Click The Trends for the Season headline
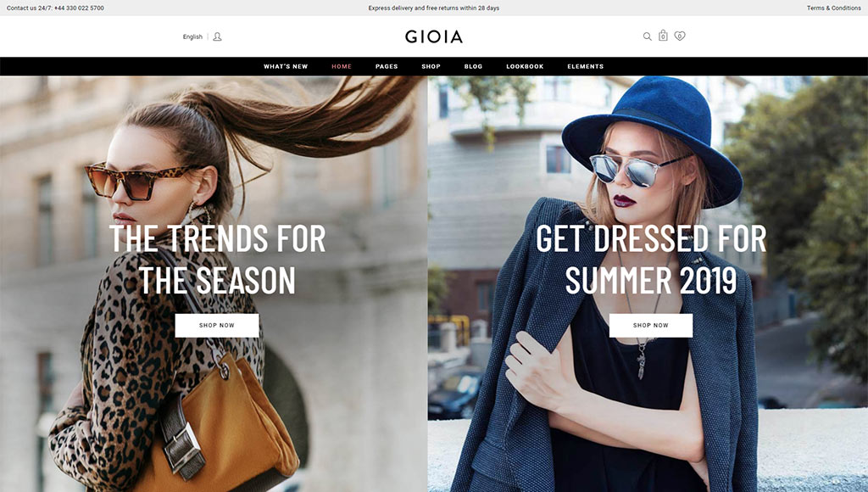868x492 pixels. pyautogui.click(x=217, y=259)
